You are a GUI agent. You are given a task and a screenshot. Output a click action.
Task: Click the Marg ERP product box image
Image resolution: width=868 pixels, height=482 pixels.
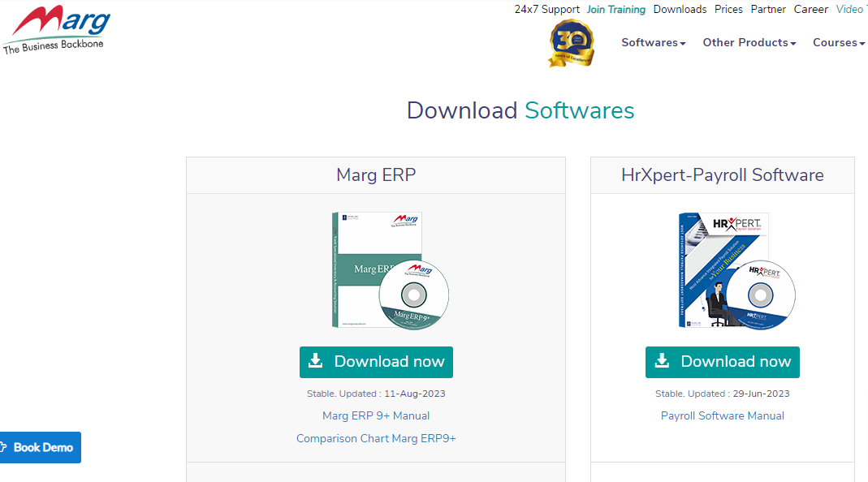pyautogui.click(x=390, y=270)
